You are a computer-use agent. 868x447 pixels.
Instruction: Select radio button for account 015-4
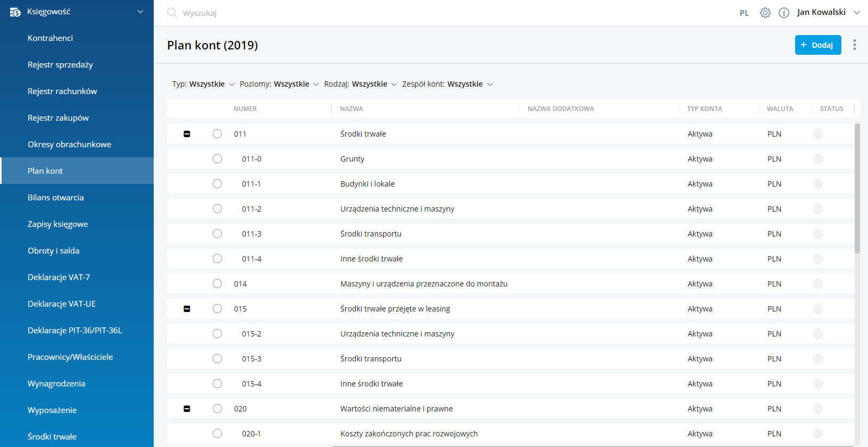pyautogui.click(x=217, y=384)
